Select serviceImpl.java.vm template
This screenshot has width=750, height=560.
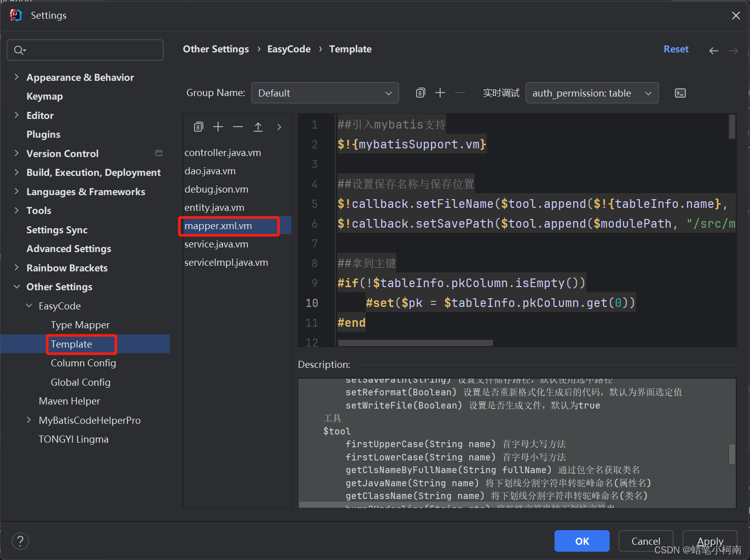tap(226, 262)
